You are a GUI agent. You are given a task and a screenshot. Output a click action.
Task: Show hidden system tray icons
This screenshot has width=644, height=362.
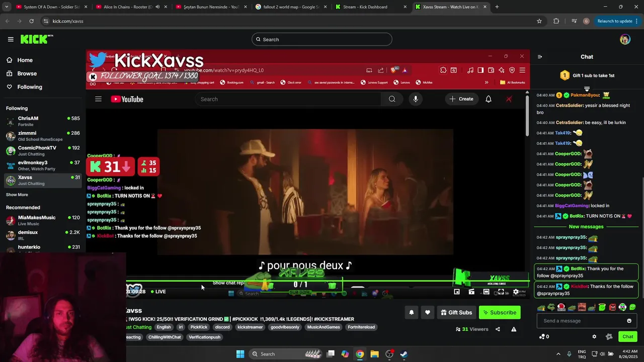pos(558,354)
